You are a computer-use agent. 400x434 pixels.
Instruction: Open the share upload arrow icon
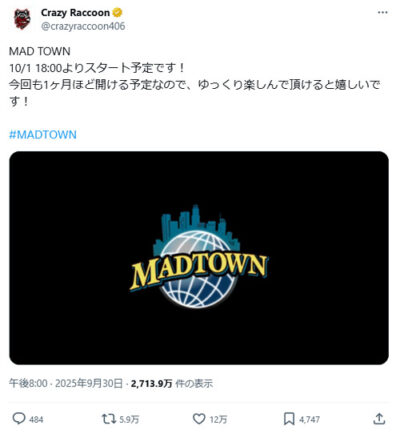(x=379, y=418)
